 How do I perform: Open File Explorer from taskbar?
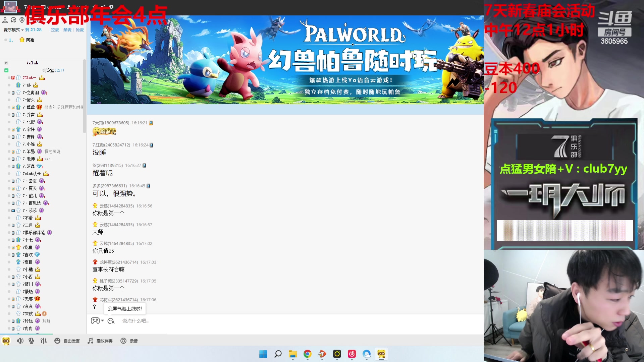point(293,354)
